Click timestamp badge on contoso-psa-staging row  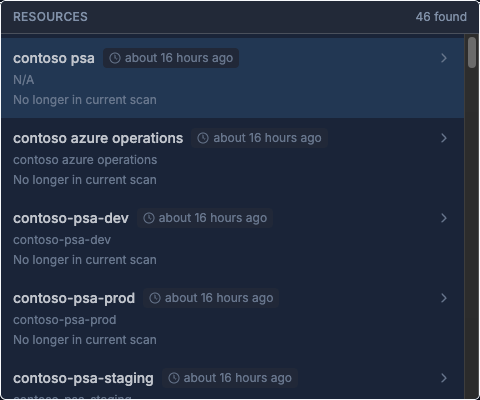coord(230,378)
